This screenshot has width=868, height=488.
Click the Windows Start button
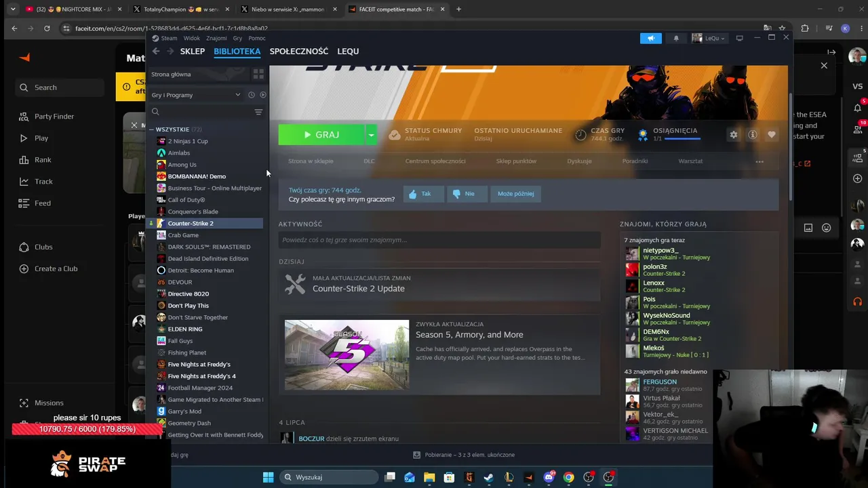(268, 477)
